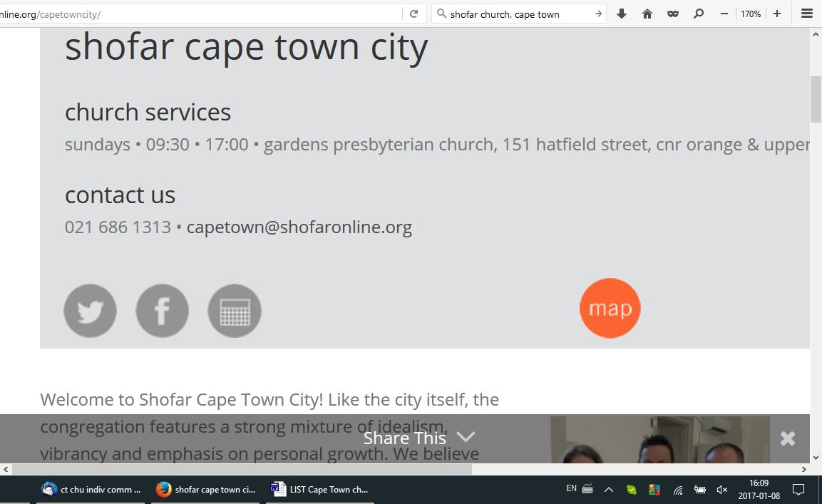Open the calendar icon link

click(x=235, y=311)
